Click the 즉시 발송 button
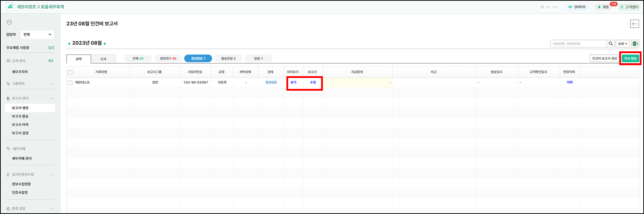644x214 pixels. point(630,58)
